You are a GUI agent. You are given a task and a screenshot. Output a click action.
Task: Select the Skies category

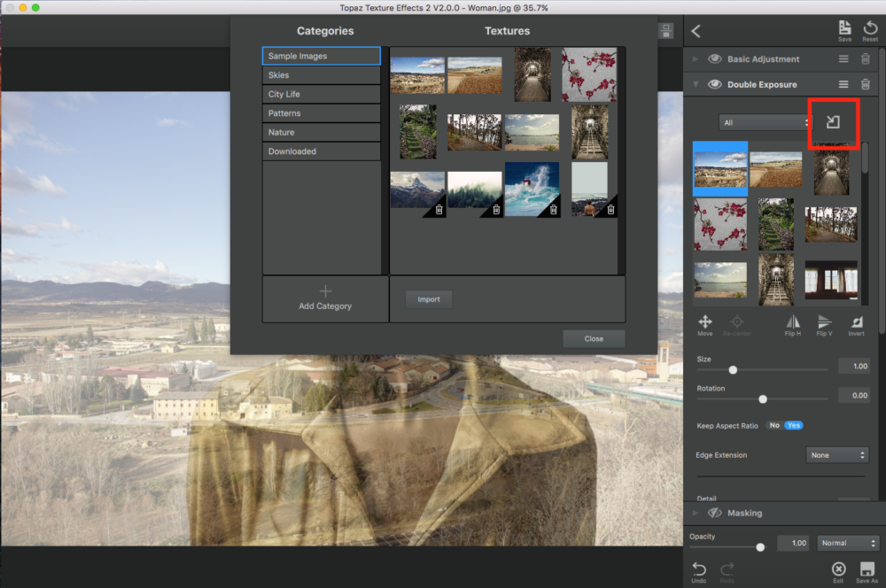pyautogui.click(x=321, y=75)
